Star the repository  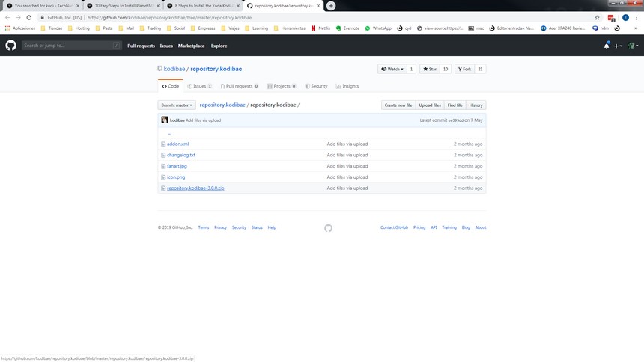430,69
